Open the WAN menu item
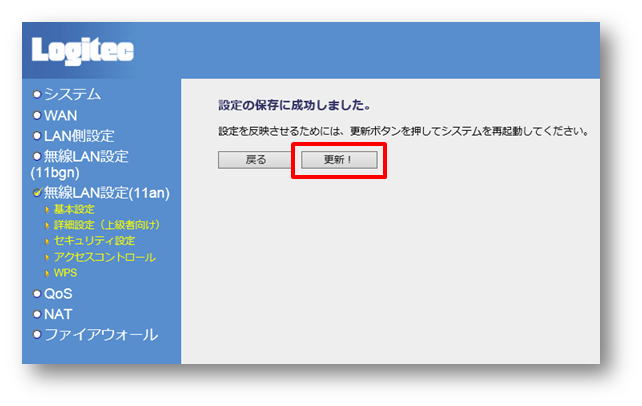 60,115
